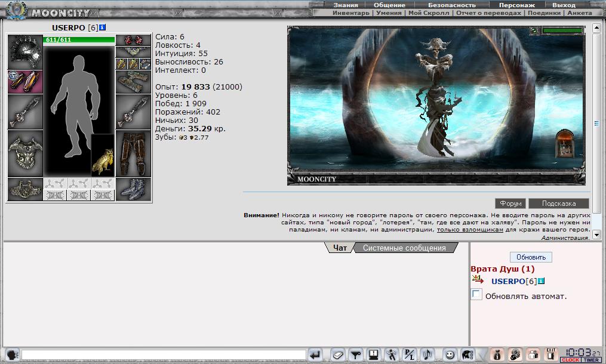Image resolution: width=606 pixels, height=364 pixels.
Task: Open the smiley emoticons picker
Action: pyautogui.click(x=450, y=354)
